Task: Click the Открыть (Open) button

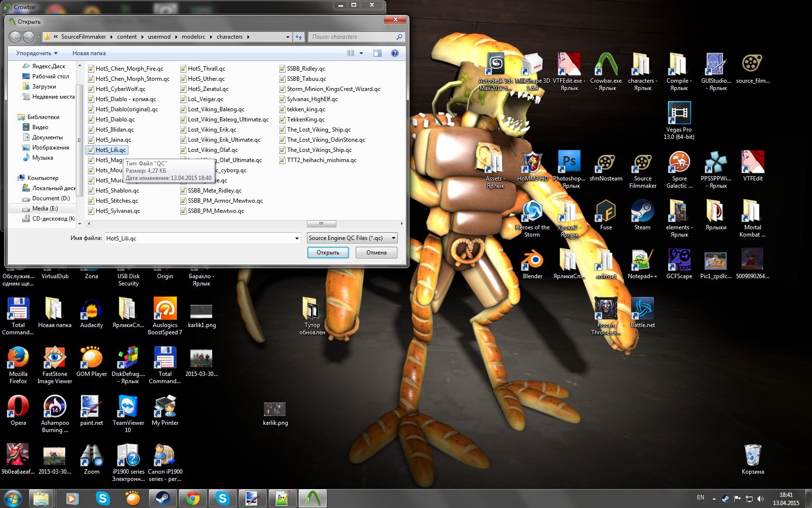Action: tap(328, 253)
